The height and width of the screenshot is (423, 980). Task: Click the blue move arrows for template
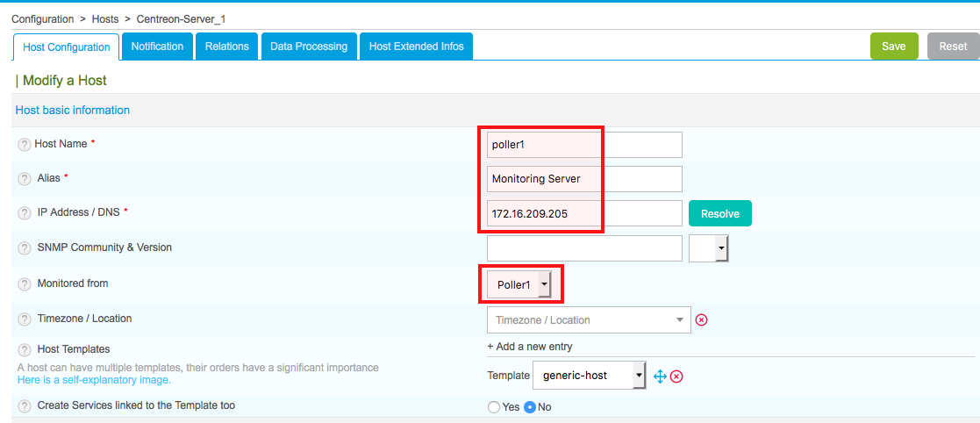(x=662, y=376)
